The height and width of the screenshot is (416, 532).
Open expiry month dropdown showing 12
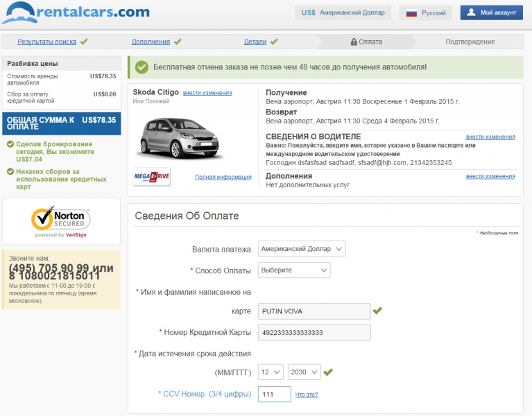click(271, 372)
